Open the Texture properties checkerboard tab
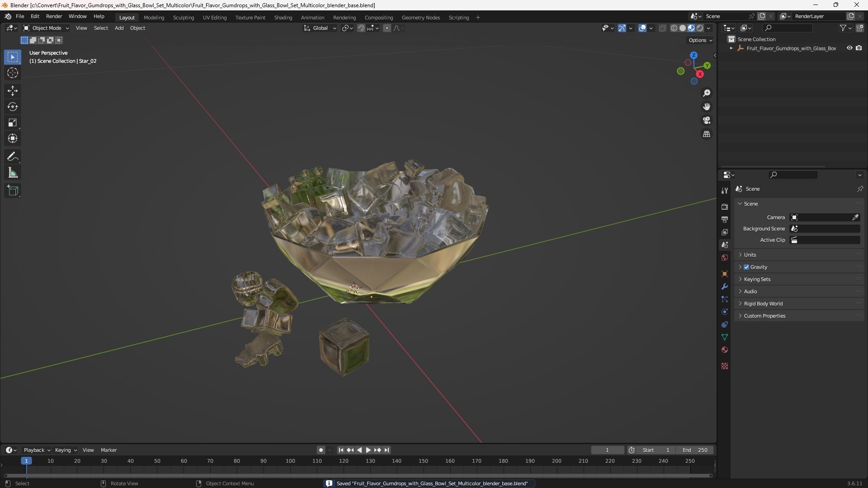 tap(725, 366)
